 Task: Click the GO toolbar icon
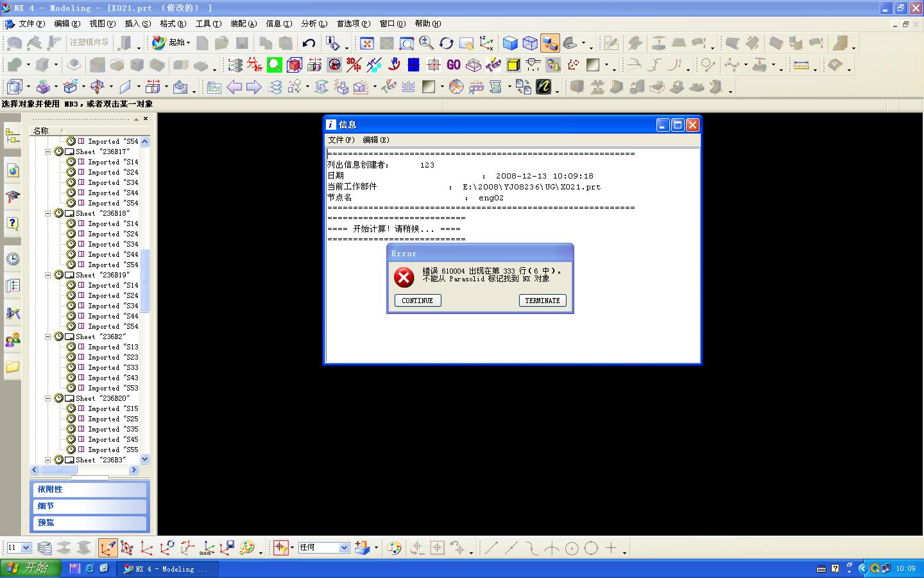[454, 65]
